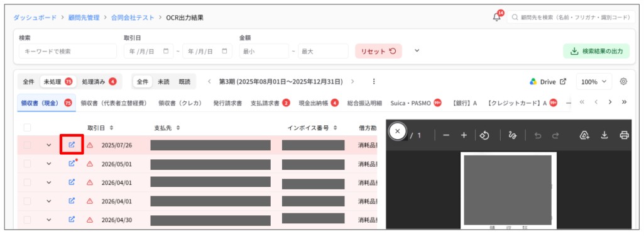Print the PDF document
This screenshot has width=644, height=236.
click(624, 135)
